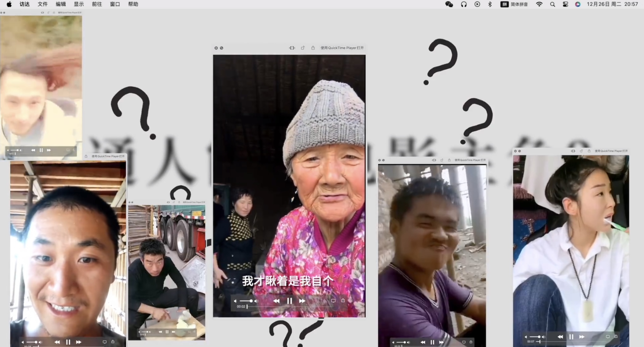Image resolution: width=644 pixels, height=347 pixels.
Task: Click share icon in center preview toolbar
Action: (313, 48)
